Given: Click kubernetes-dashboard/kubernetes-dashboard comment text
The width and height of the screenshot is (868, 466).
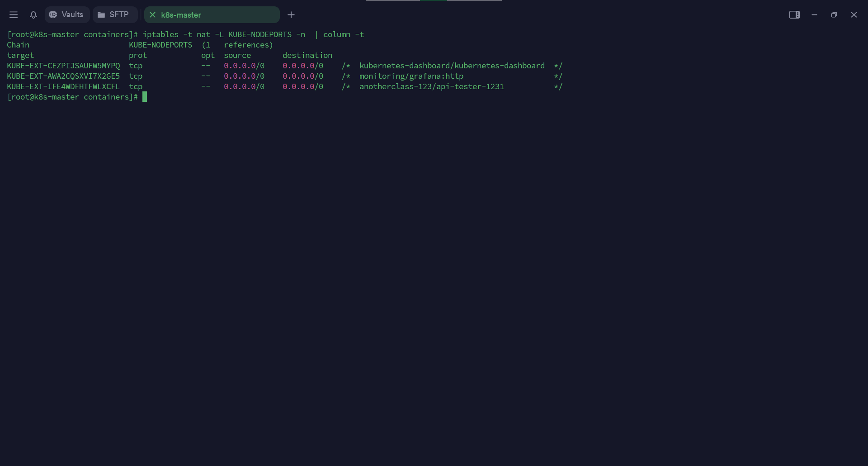Looking at the screenshot, I should (452, 66).
